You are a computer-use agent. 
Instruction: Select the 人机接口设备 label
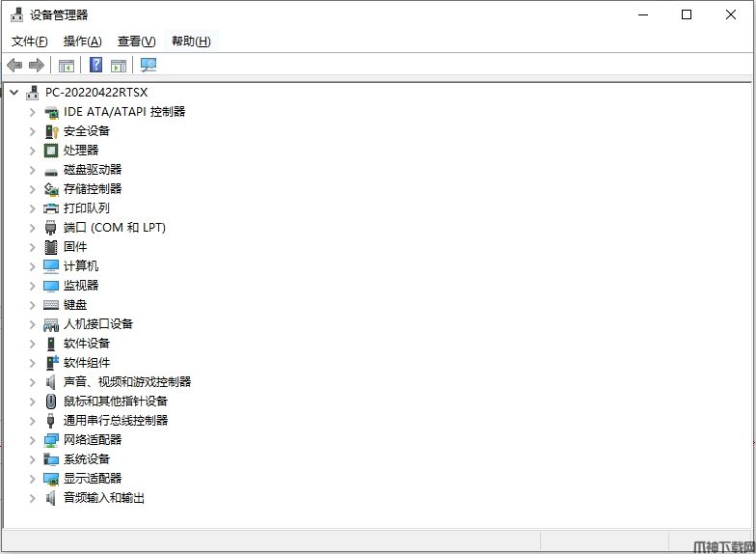click(98, 324)
